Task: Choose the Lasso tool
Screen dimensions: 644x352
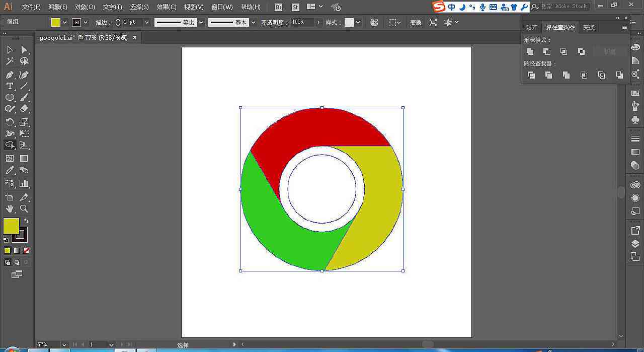Action: coord(24,61)
